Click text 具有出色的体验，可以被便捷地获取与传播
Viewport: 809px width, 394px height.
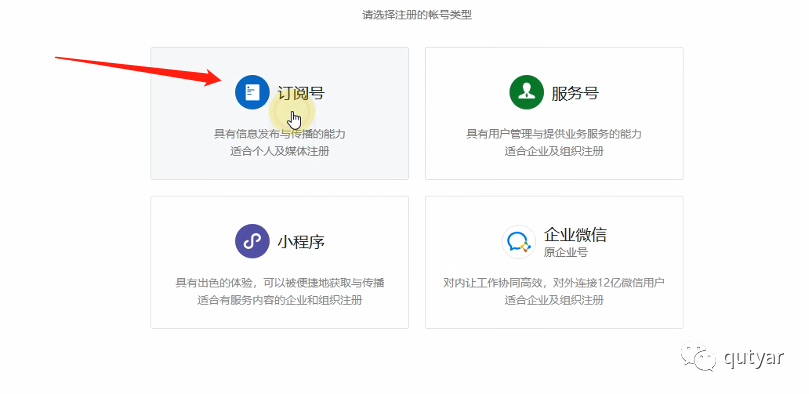(280, 283)
